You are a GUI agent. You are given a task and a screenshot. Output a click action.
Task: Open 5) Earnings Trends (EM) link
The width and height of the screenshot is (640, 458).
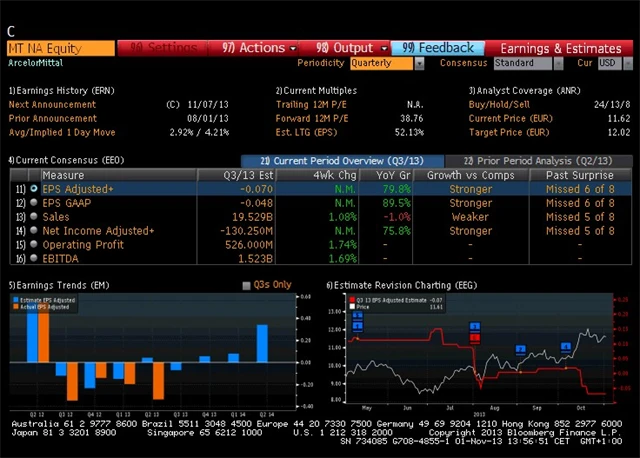(59, 285)
